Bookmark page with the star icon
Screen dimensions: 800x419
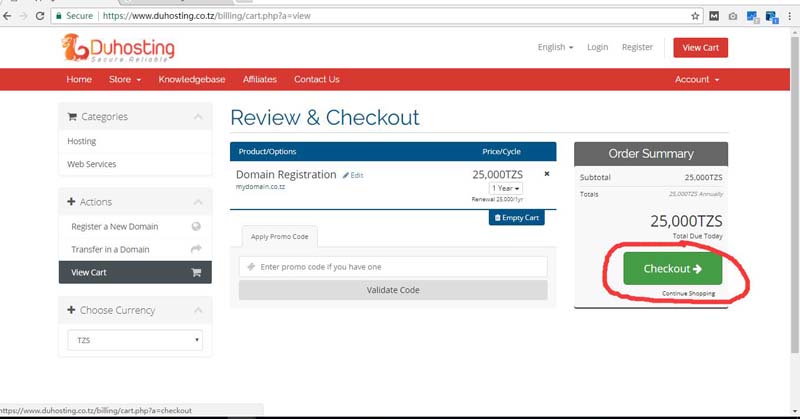[695, 16]
